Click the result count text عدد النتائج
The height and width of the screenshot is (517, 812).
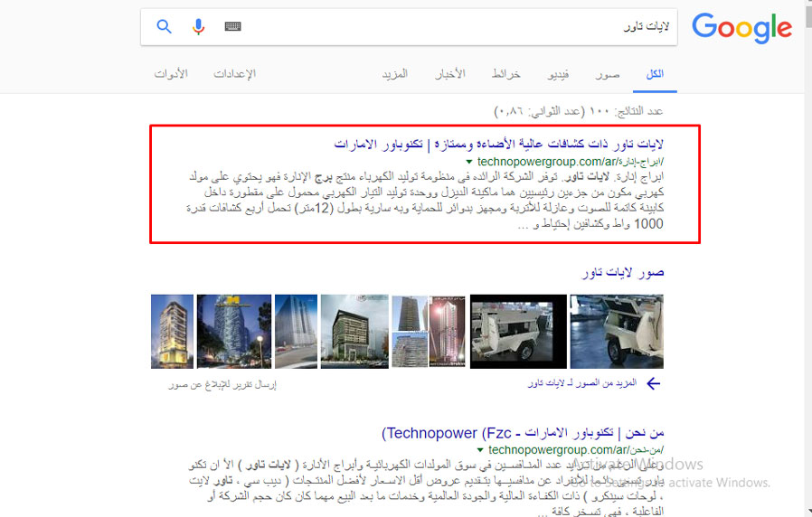[578, 111]
